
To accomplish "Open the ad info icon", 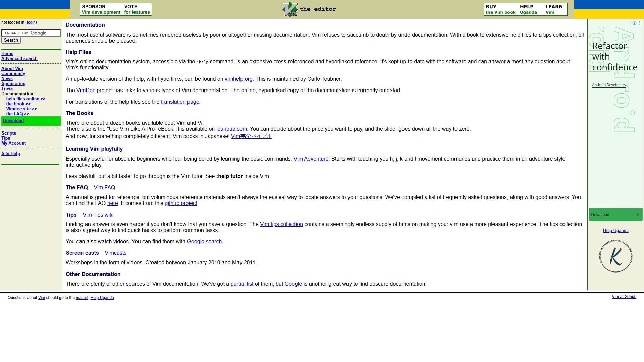I will (634, 23).
